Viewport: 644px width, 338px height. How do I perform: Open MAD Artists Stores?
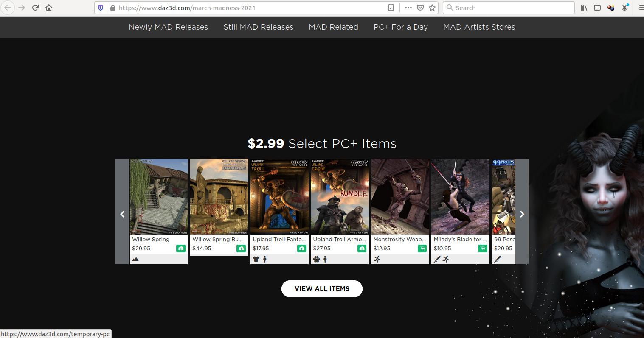[479, 27]
